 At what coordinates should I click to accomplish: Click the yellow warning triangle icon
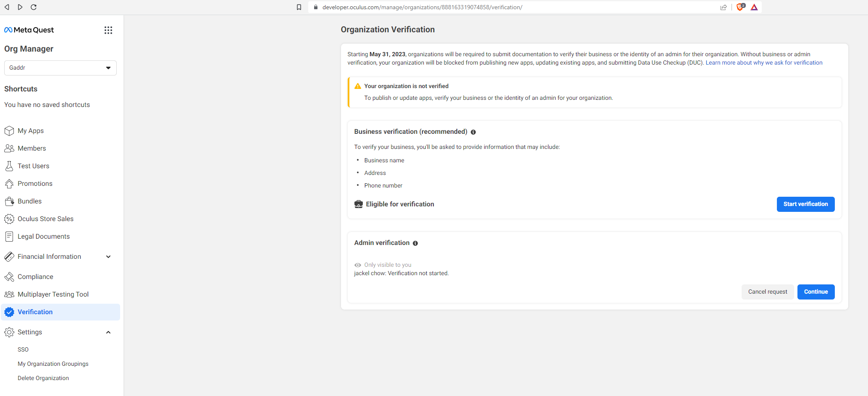coord(358,86)
